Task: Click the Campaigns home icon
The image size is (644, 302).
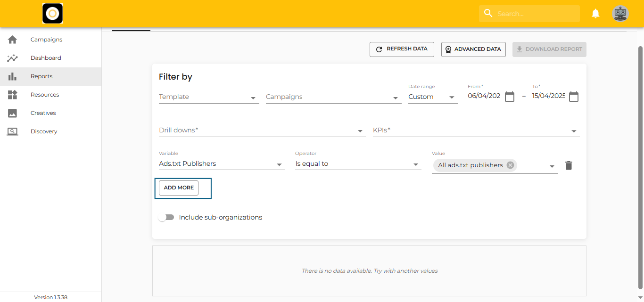Action: [13, 40]
